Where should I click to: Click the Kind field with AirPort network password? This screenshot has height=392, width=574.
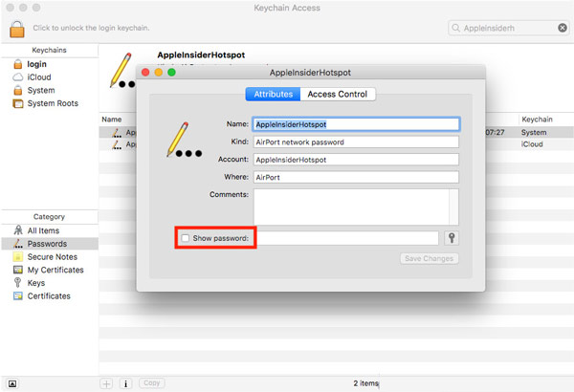pos(356,142)
